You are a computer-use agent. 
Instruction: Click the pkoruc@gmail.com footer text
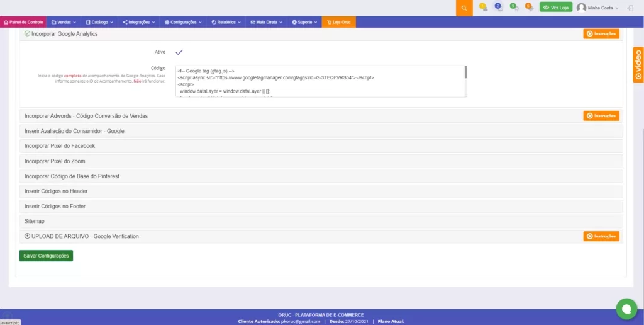(x=301, y=321)
